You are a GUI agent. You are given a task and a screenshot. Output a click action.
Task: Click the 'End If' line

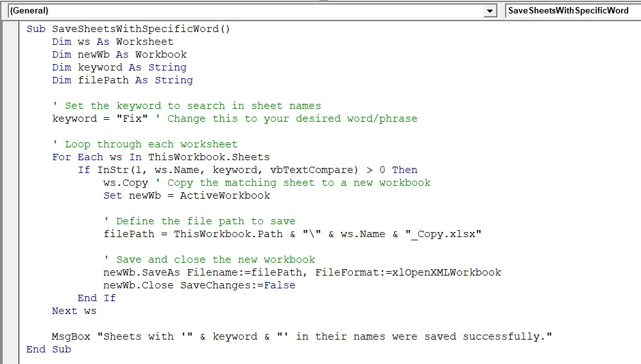click(x=97, y=298)
